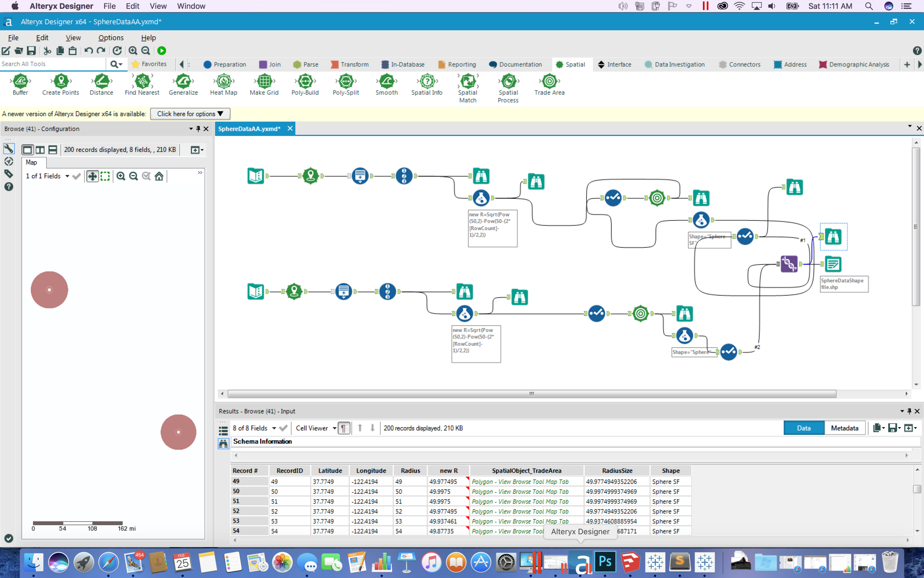The width and height of the screenshot is (924, 578).
Task: Click canvas horizontal scrollbar thumb
Action: click(532, 394)
